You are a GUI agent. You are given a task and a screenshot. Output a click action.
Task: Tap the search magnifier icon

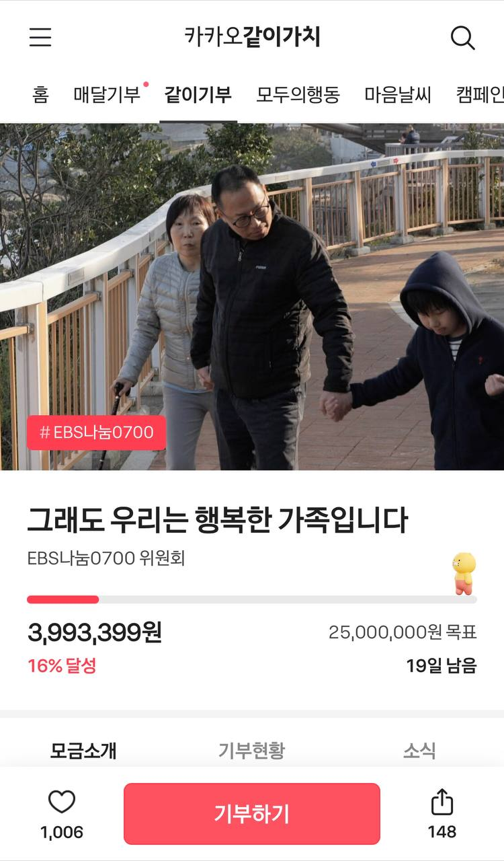[x=462, y=38]
